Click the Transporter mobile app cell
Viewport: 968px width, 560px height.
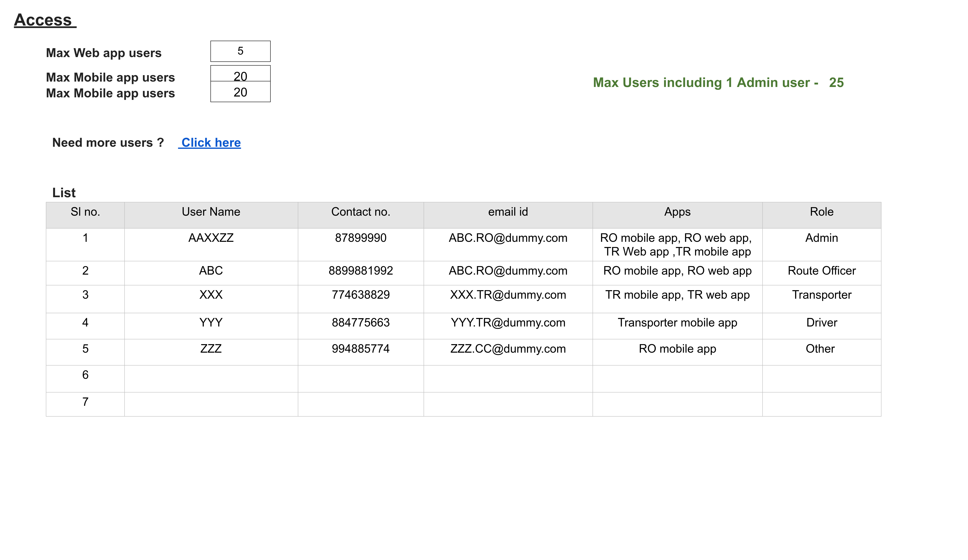(x=677, y=322)
